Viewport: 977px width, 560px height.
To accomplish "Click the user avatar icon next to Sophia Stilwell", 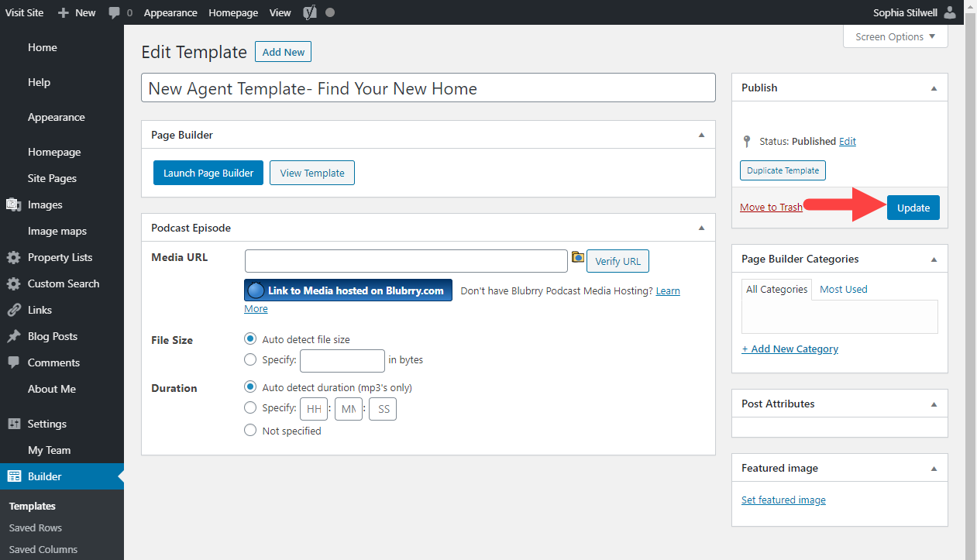I will point(950,12).
